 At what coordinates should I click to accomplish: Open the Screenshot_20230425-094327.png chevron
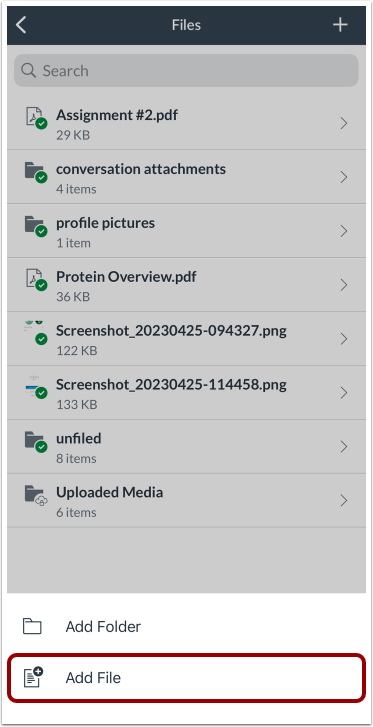click(344, 338)
